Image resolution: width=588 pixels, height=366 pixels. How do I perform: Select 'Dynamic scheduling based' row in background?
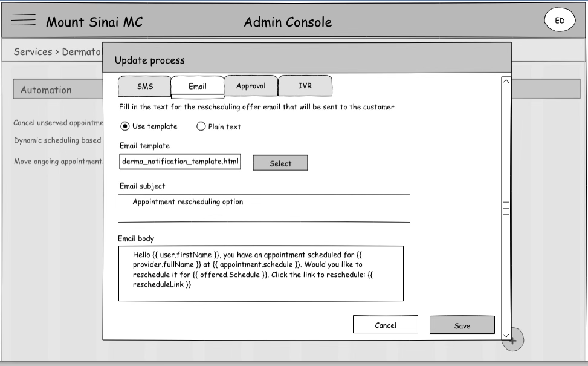point(57,140)
